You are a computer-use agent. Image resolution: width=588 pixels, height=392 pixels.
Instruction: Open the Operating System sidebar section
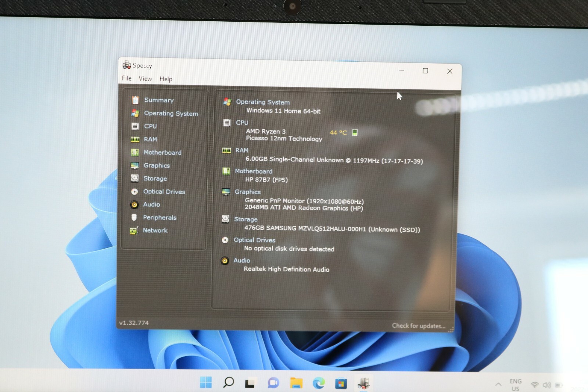171,114
